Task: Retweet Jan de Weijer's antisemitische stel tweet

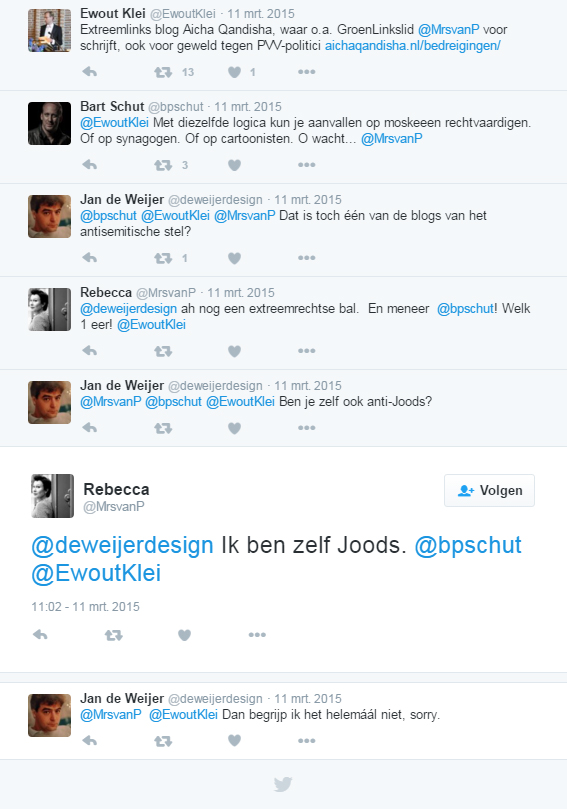Action: 163,258
